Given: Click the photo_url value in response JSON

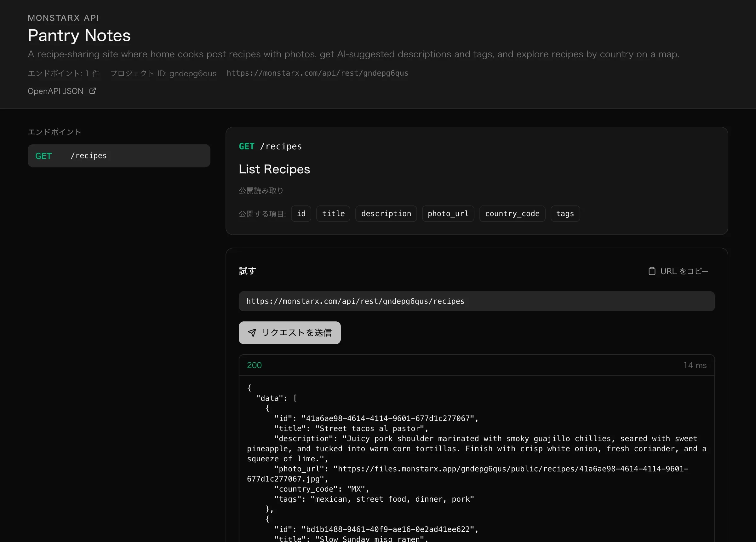Looking at the screenshot, I should point(468,474).
